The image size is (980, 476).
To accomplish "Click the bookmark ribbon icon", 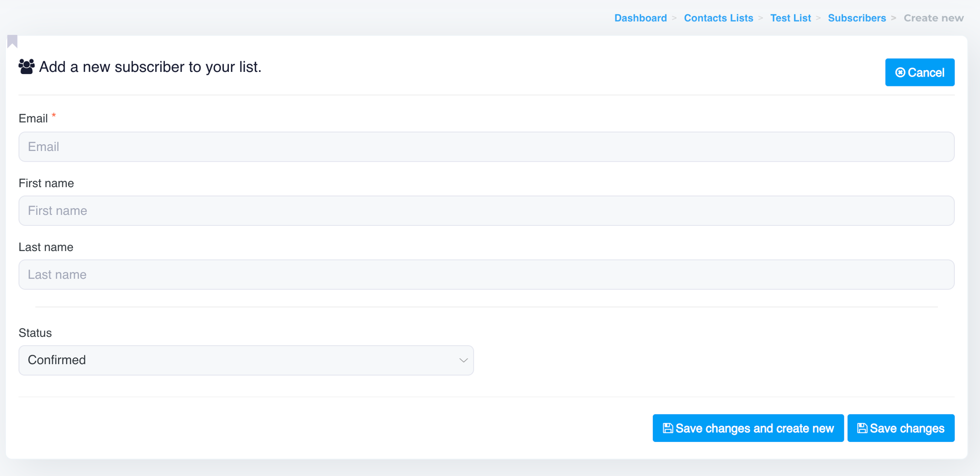I will 12,41.
